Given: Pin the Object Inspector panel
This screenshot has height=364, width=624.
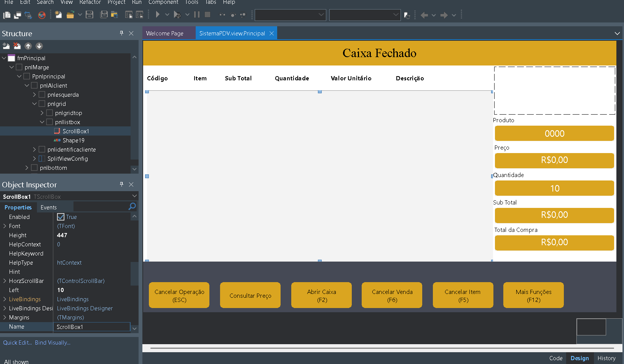Looking at the screenshot, I should [x=121, y=184].
